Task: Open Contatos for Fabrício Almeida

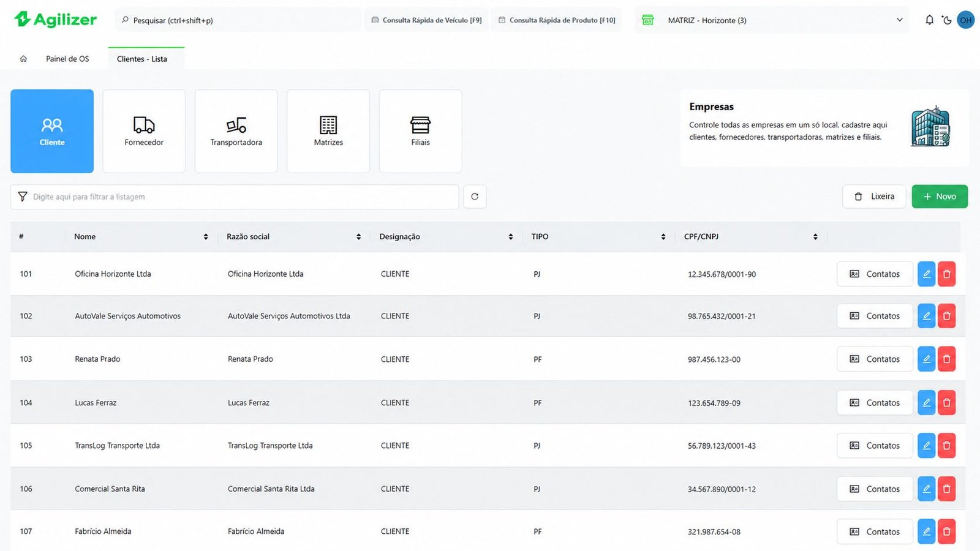Action: pos(875,531)
